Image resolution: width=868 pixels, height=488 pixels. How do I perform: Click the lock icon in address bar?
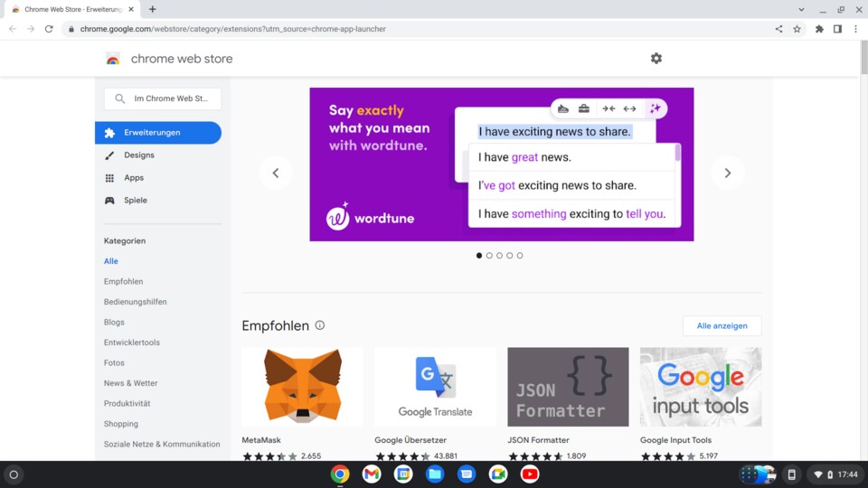pyautogui.click(x=71, y=29)
